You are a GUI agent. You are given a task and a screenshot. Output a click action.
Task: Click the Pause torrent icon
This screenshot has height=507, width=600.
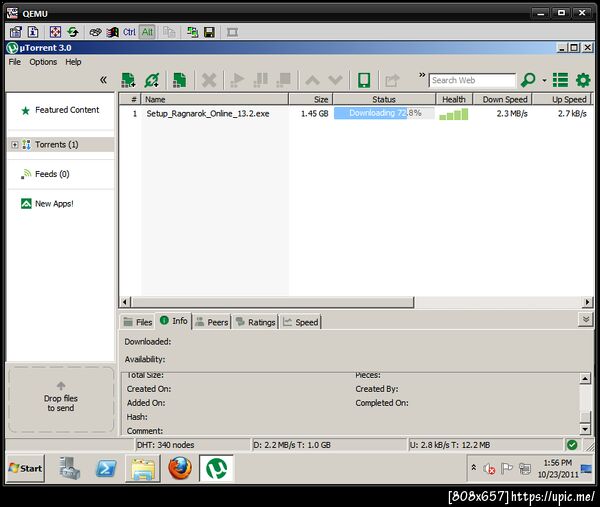pyautogui.click(x=261, y=80)
